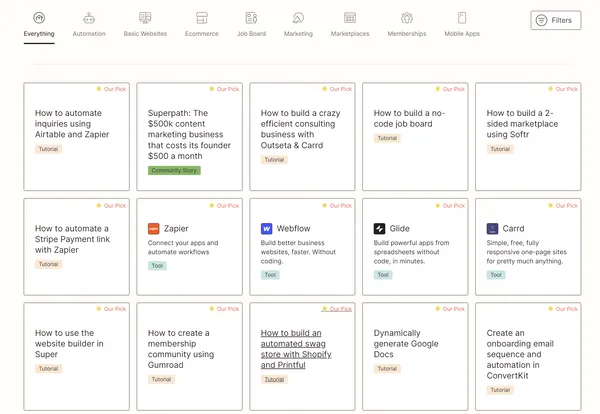Click the Ecommerce storefront icon
Image resolution: width=600 pixels, height=414 pixels.
click(x=202, y=18)
